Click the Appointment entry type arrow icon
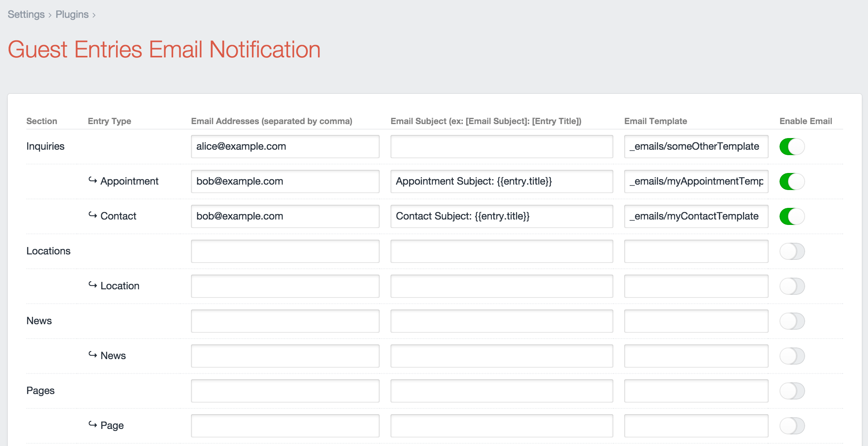The height and width of the screenshot is (446, 868). pos(92,180)
